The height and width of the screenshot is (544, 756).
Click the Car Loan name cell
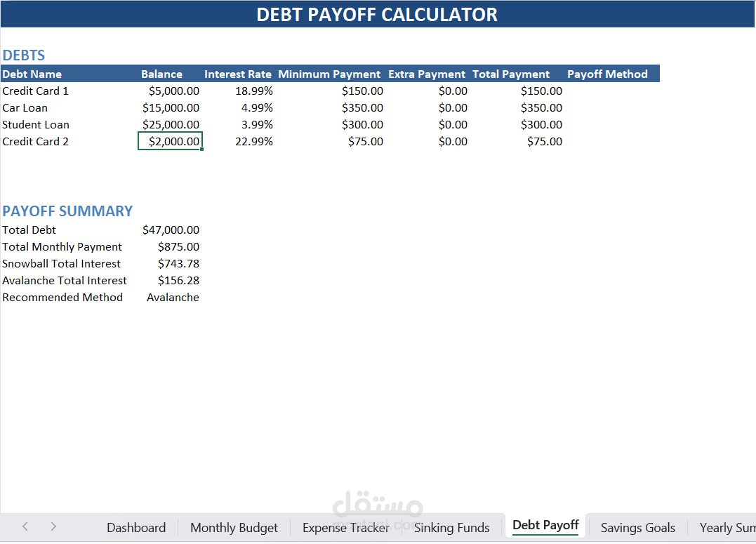coord(25,108)
